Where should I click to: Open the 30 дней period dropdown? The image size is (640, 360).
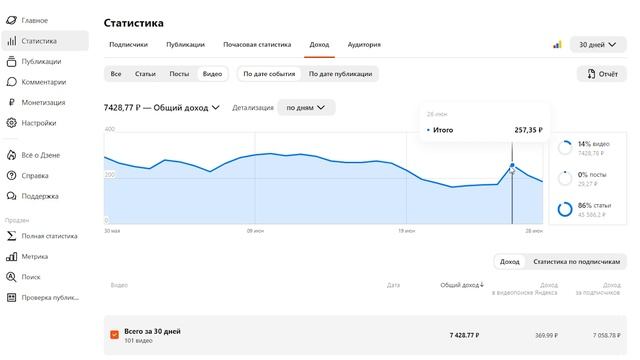point(598,44)
